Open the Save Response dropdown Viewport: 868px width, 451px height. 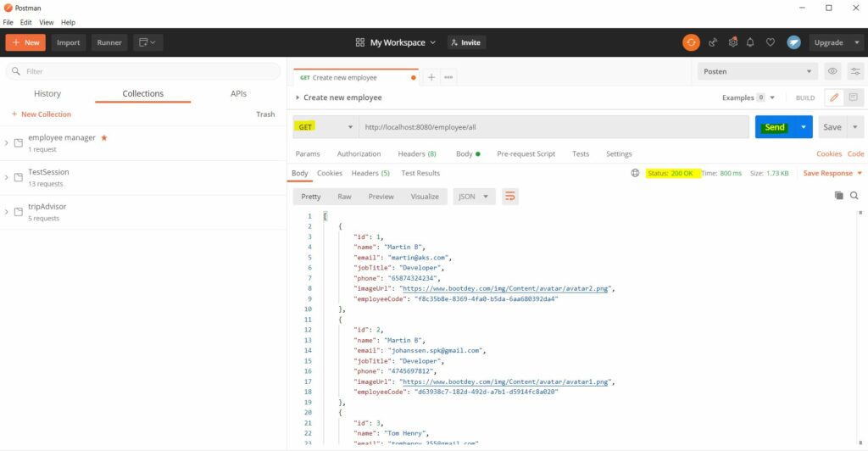click(832, 173)
